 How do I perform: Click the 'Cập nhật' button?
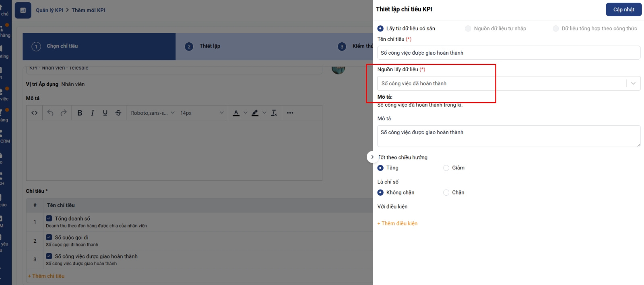click(x=623, y=10)
